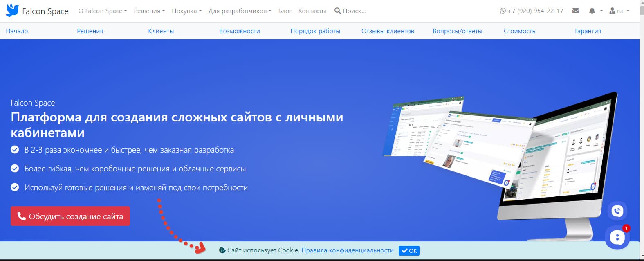Click the WhatsApp phone number

coord(531,11)
